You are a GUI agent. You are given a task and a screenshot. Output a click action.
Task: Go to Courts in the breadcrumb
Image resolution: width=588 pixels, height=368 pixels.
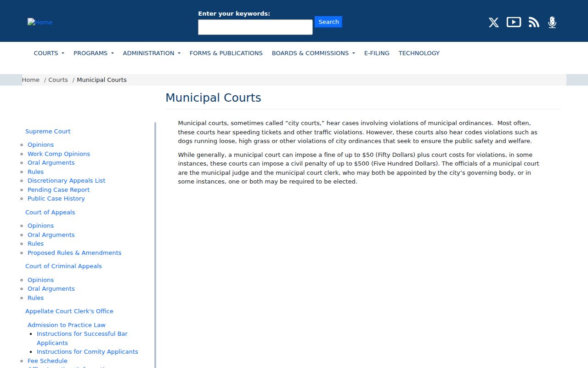(58, 80)
